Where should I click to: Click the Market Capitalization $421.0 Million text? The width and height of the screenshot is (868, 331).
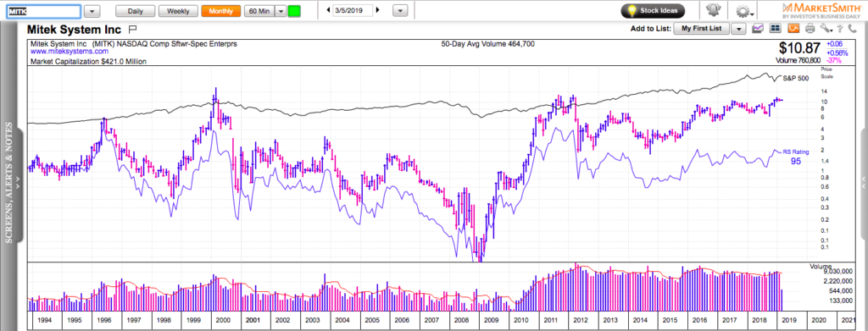pyautogui.click(x=88, y=62)
